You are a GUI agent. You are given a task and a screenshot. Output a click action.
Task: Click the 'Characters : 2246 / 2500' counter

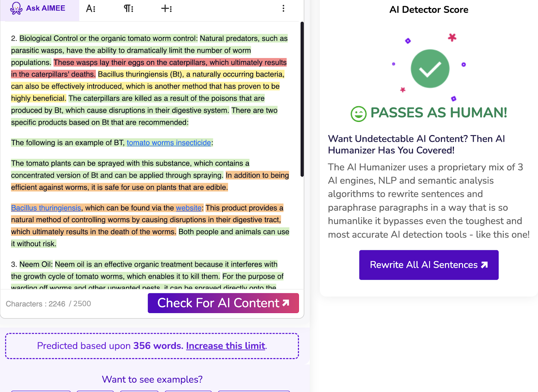click(x=48, y=304)
